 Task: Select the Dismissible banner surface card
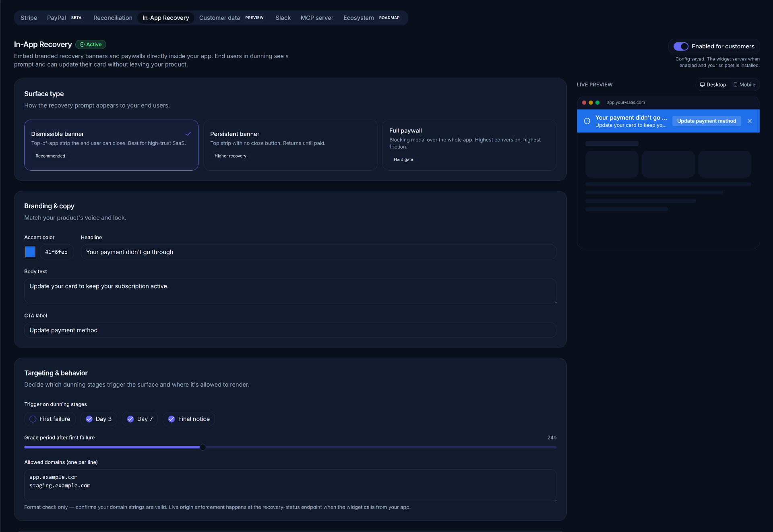[111, 145]
